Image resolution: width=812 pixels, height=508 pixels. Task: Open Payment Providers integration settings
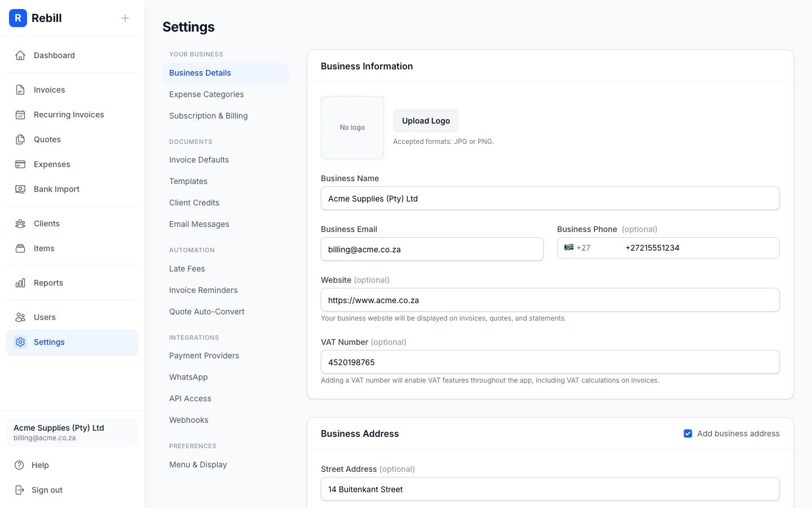point(226,356)
